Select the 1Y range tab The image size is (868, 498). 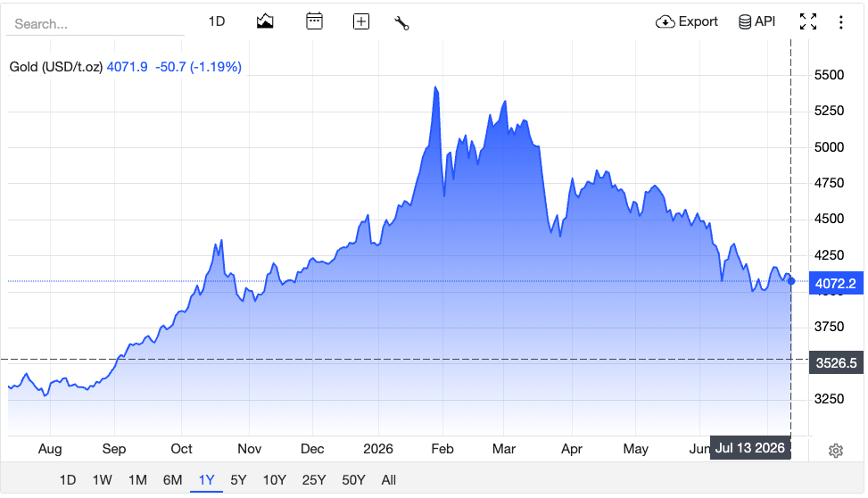tap(206, 480)
